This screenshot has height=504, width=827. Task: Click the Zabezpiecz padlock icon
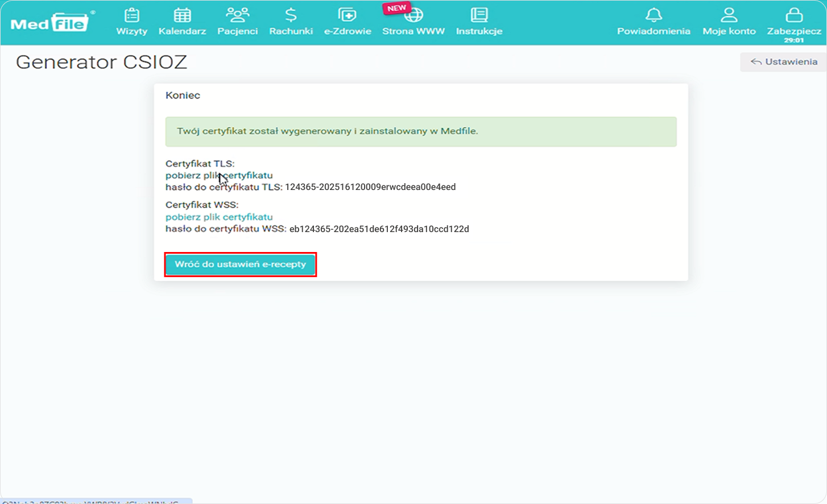click(793, 15)
